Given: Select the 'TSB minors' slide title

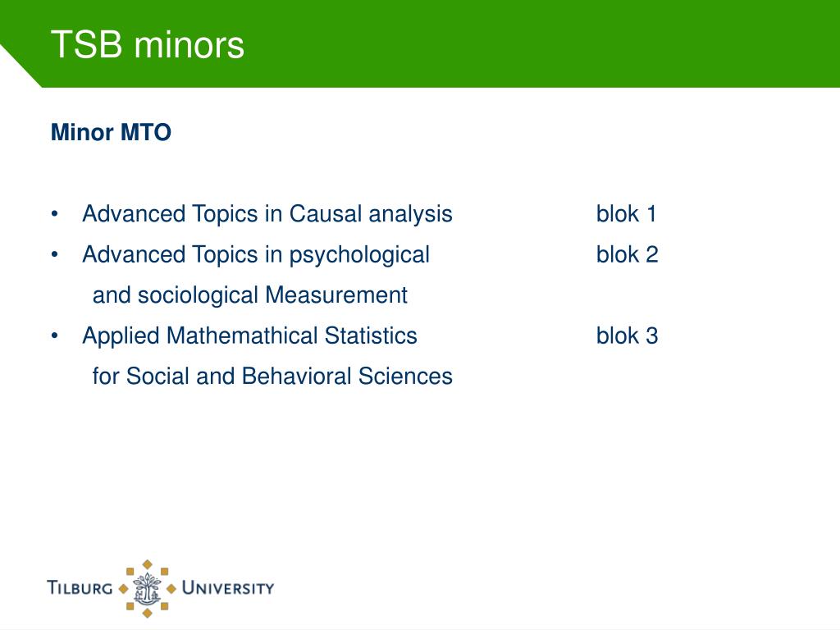Looking at the screenshot, I should pyautogui.click(x=148, y=44).
